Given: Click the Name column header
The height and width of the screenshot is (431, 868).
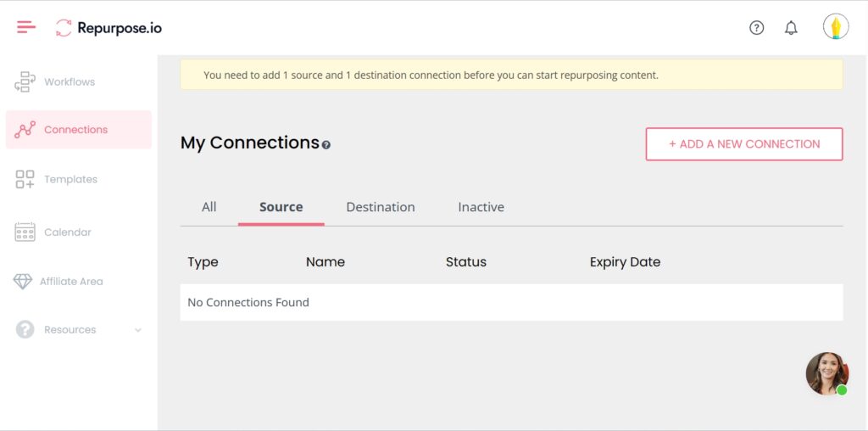Looking at the screenshot, I should pyautogui.click(x=325, y=262).
